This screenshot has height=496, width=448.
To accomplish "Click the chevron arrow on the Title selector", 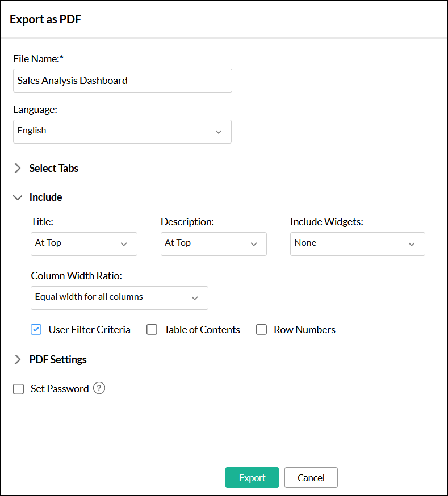I will click(124, 244).
